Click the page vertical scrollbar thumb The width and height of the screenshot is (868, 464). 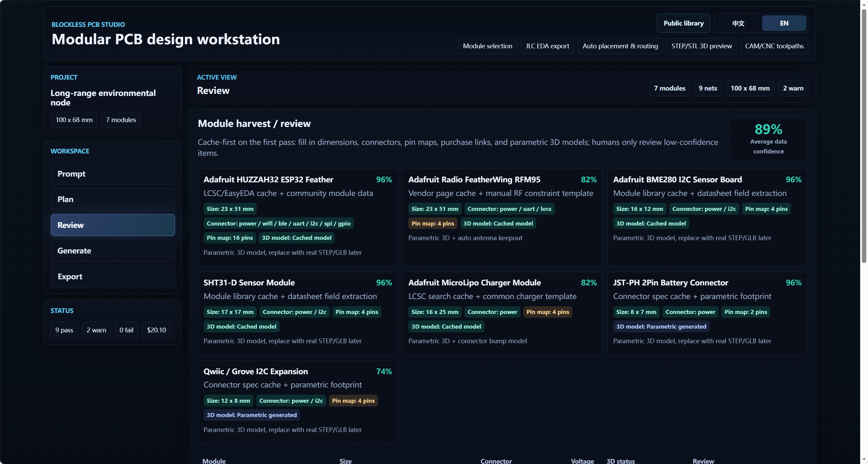[x=864, y=136]
